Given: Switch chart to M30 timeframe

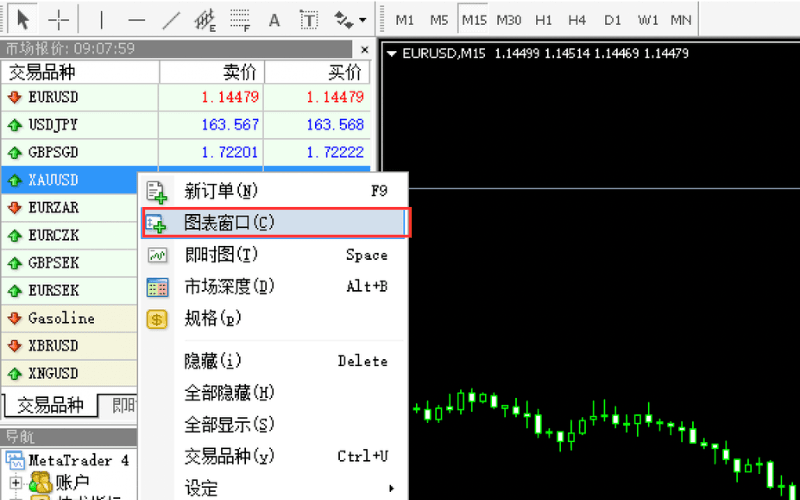Looking at the screenshot, I should [x=509, y=20].
